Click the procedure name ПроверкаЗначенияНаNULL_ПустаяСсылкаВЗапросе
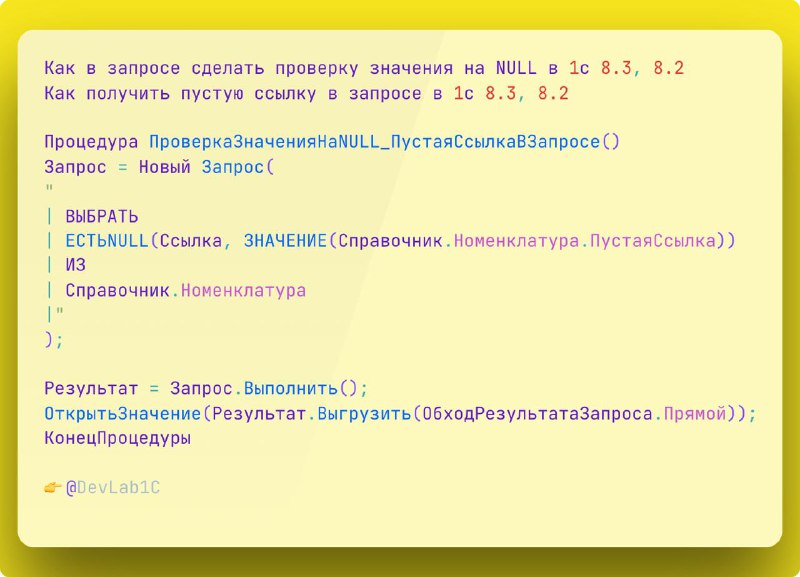 point(374,141)
